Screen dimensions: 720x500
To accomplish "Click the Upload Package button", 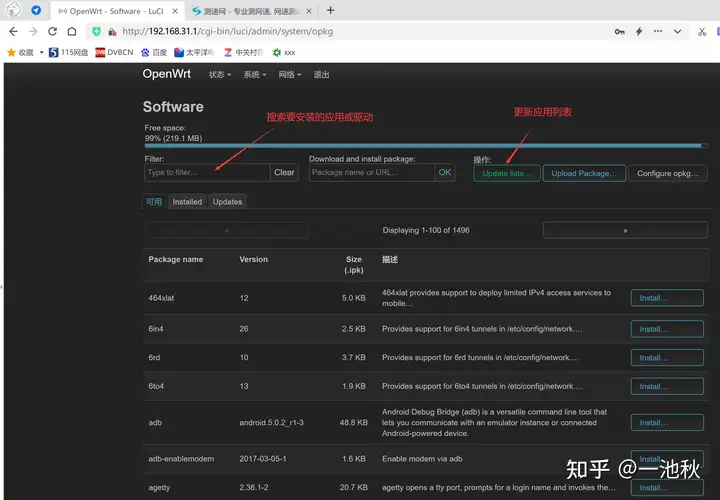I will 584,173.
